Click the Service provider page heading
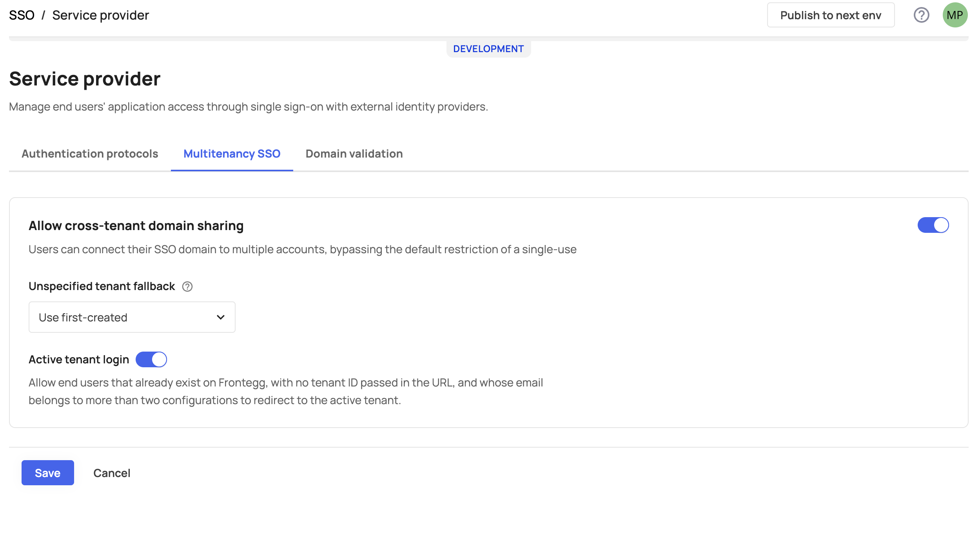 click(x=85, y=79)
